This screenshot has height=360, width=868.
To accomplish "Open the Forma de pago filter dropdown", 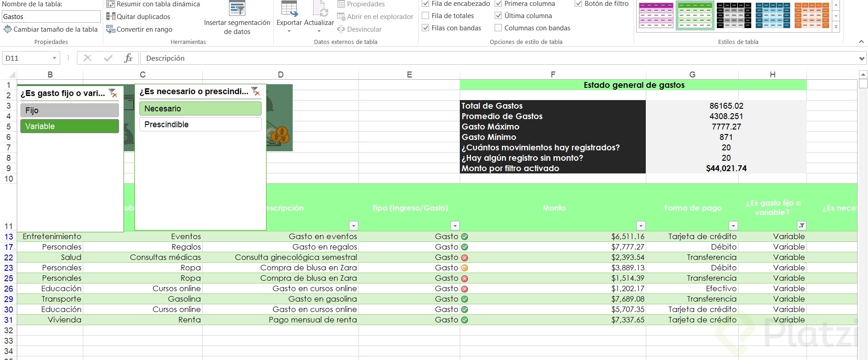I will coord(734,226).
